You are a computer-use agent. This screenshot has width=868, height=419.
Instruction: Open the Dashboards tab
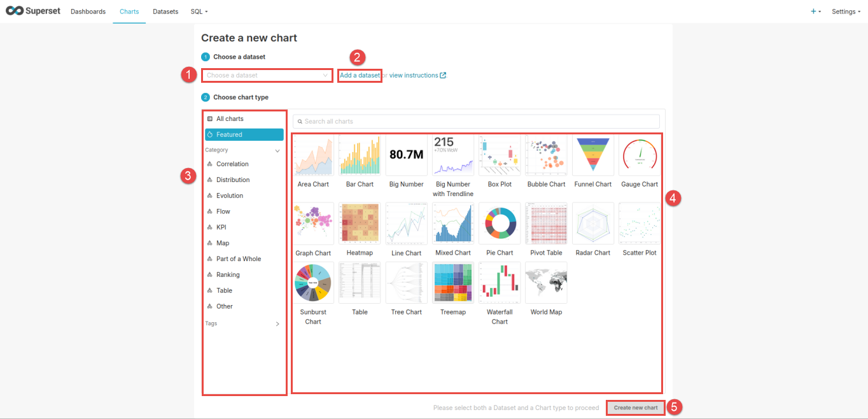tap(88, 11)
